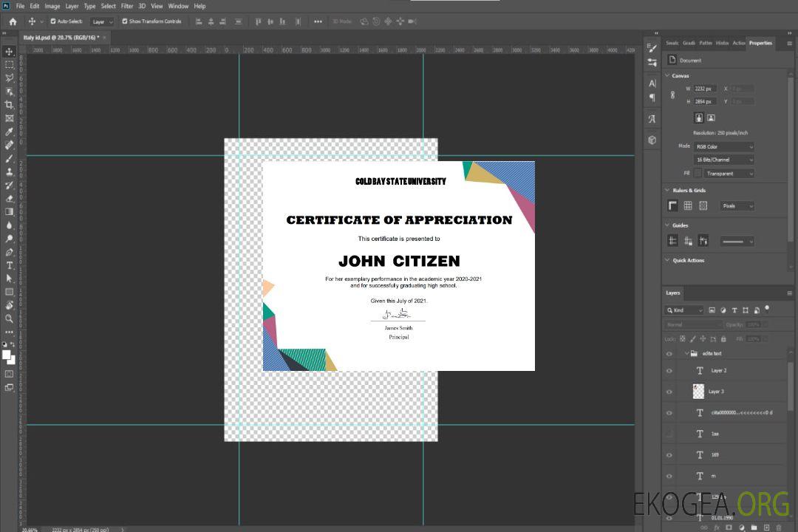
Task: Select the Pen tool
Action: [9, 252]
